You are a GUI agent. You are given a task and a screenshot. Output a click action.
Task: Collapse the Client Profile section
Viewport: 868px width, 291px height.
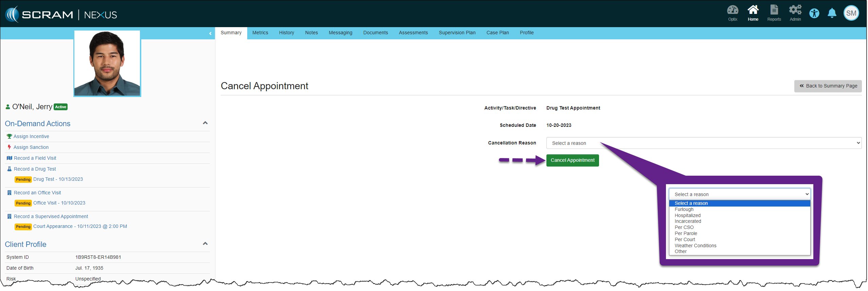point(205,244)
